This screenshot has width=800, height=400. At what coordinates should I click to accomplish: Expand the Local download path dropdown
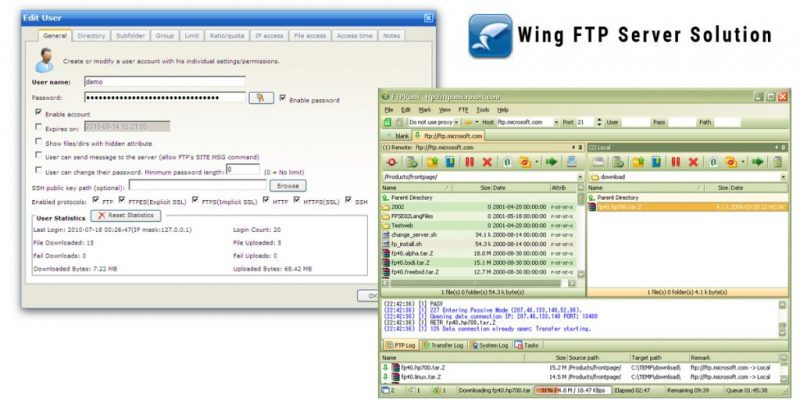[x=784, y=177]
